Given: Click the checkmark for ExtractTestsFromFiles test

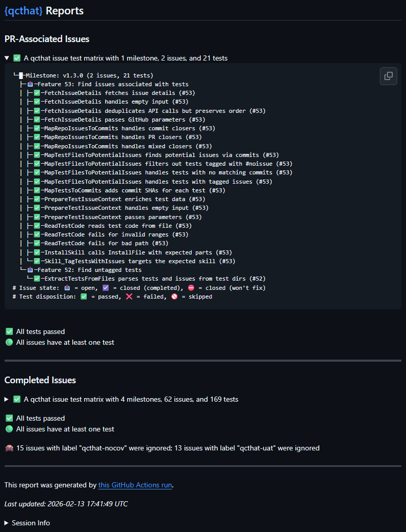Looking at the screenshot, I should [37, 279].
